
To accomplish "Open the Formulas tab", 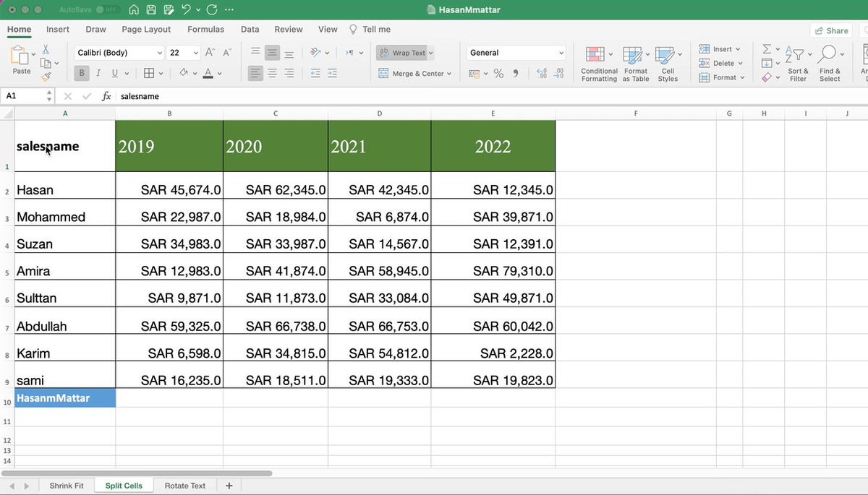I will pyautogui.click(x=205, y=30).
